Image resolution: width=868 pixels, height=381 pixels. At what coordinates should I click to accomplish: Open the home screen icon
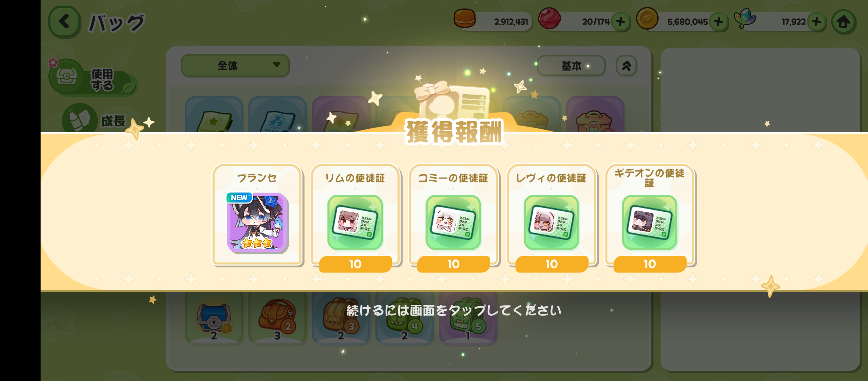point(844,22)
